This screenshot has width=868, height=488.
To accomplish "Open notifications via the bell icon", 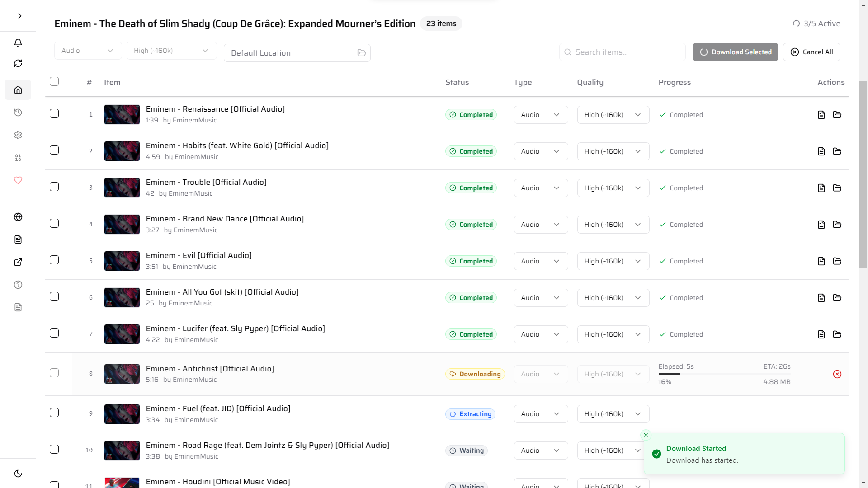I will [18, 42].
